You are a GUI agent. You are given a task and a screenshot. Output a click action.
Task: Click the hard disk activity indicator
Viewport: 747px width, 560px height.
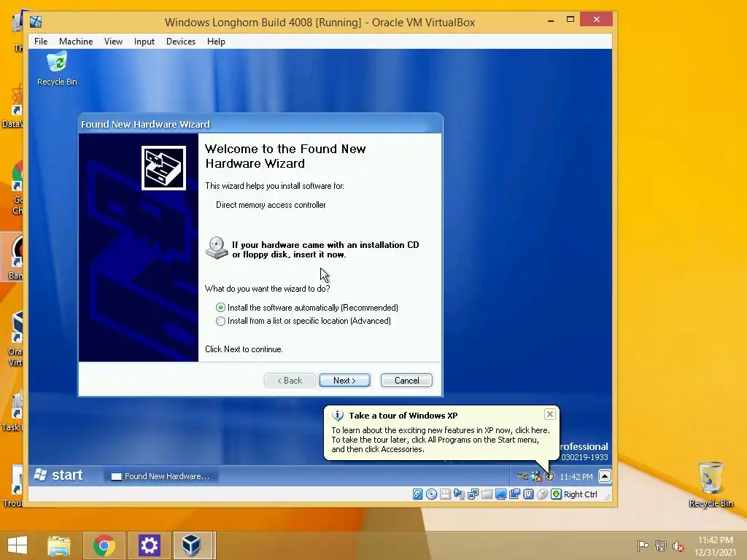point(417,494)
